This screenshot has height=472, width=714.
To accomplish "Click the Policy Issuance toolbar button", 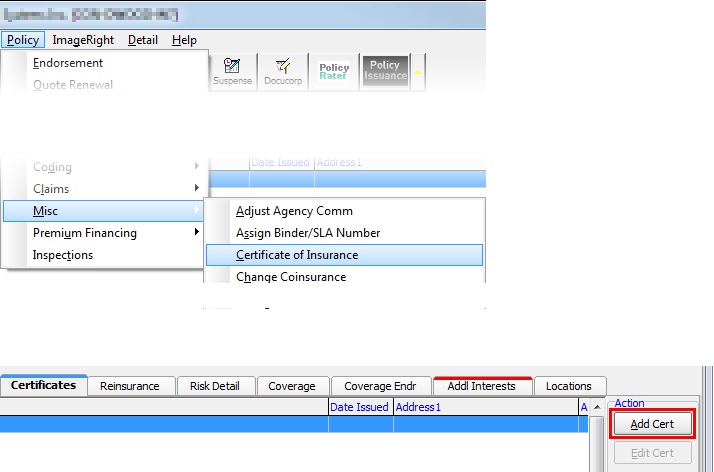I will [385, 72].
